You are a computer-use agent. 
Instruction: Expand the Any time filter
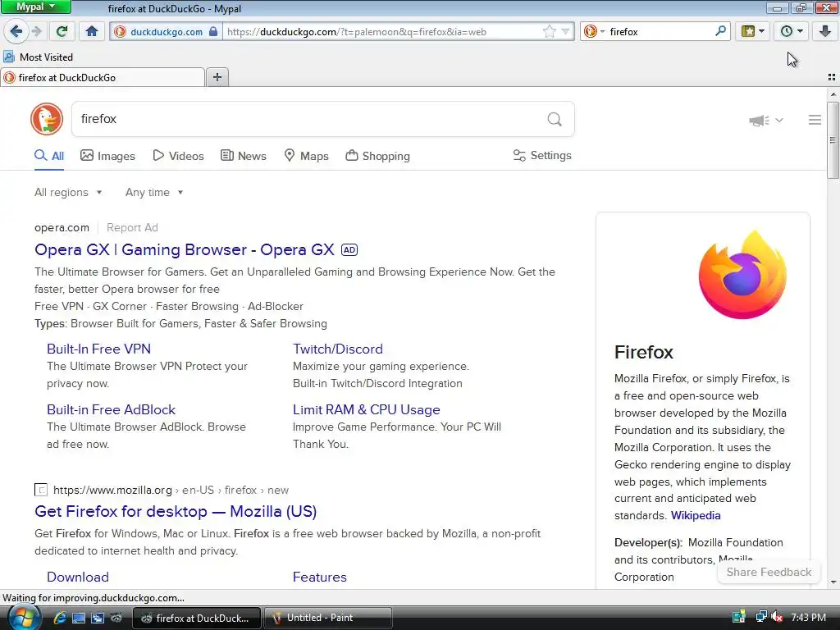point(154,192)
